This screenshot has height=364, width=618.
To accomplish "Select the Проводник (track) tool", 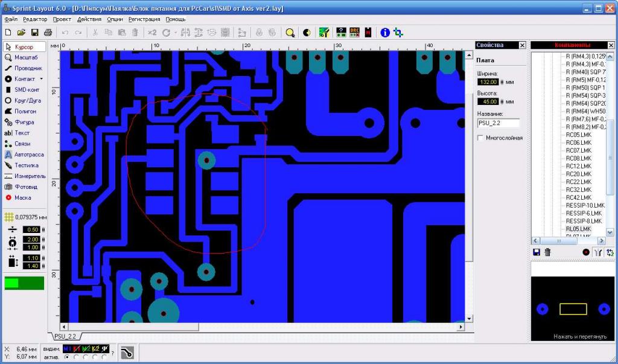I will tap(23, 68).
